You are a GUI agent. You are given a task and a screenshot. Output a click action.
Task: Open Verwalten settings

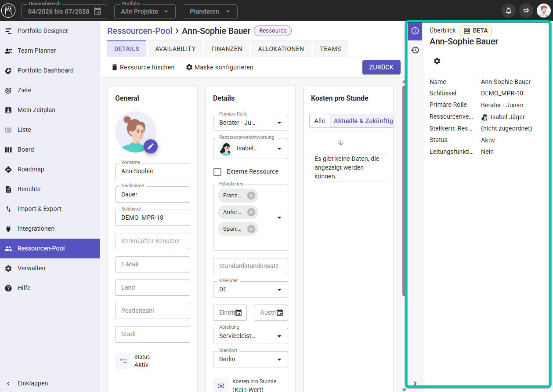pos(50,268)
